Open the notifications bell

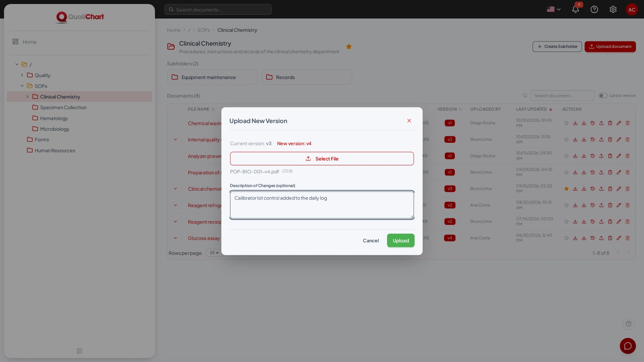point(576,9)
